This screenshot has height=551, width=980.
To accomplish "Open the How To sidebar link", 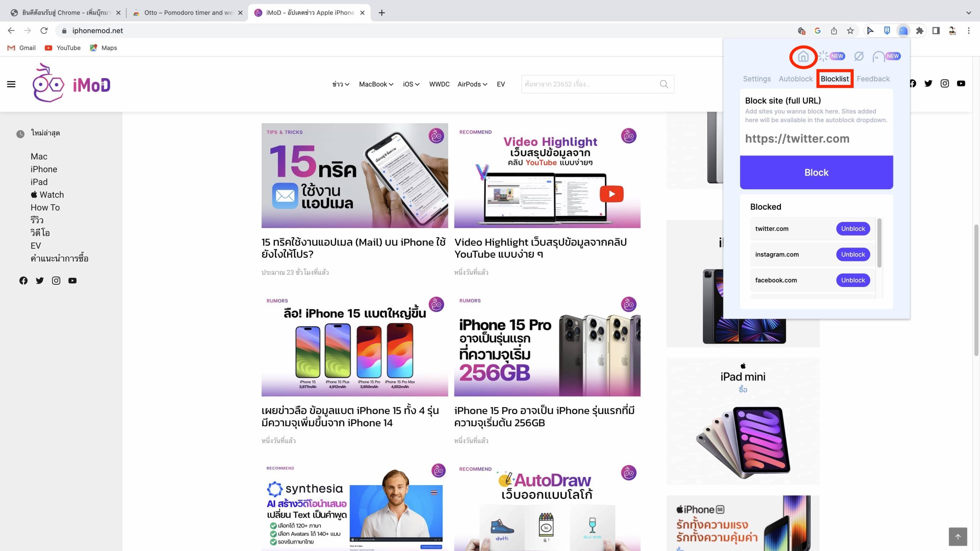I will (45, 207).
